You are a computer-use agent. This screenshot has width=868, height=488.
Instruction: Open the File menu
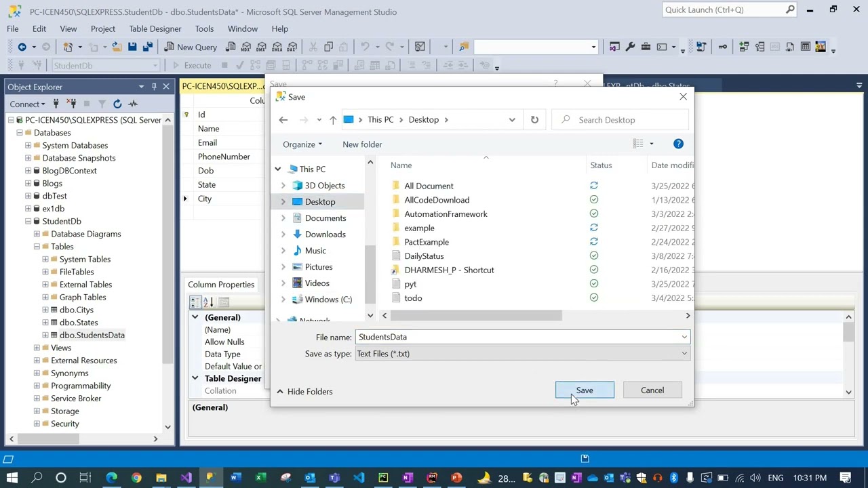(13, 28)
